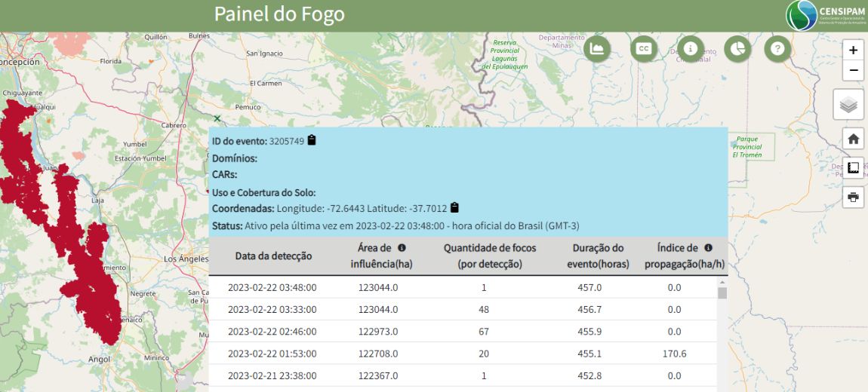Open the information circle icon
The image size is (868, 392).
click(x=690, y=49)
